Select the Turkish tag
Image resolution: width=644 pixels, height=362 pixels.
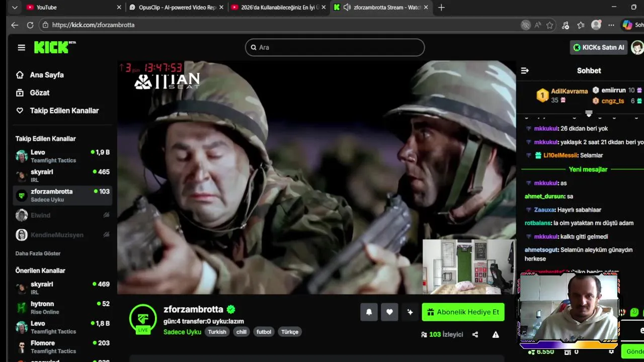click(x=217, y=332)
